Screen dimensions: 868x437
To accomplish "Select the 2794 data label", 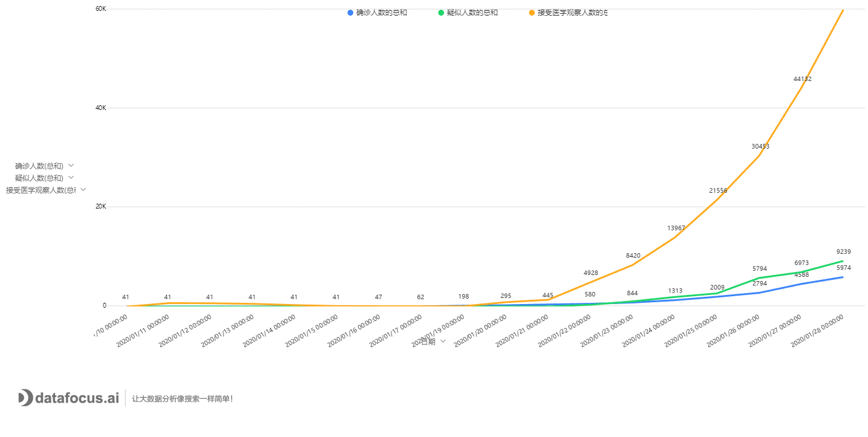I will [x=760, y=283].
